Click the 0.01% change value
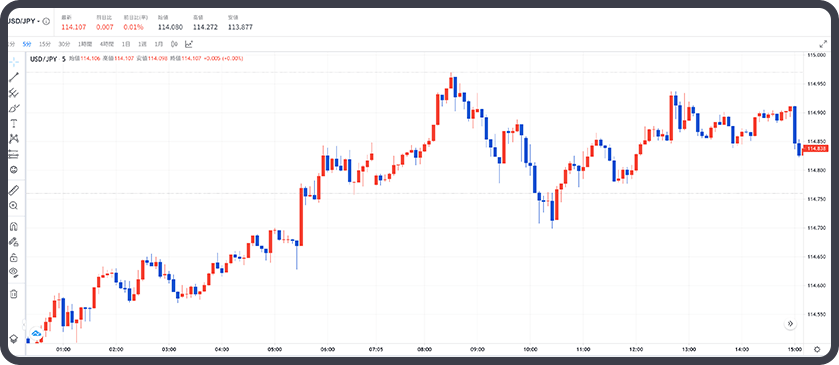839x365 pixels. [x=133, y=27]
